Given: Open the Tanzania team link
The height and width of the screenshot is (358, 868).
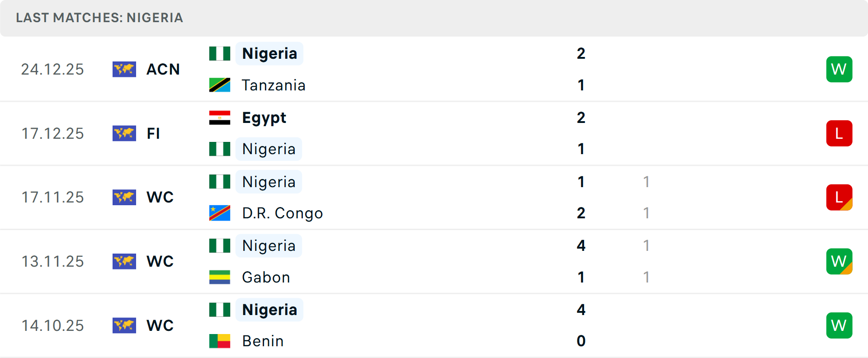Looking at the screenshot, I should point(274,85).
